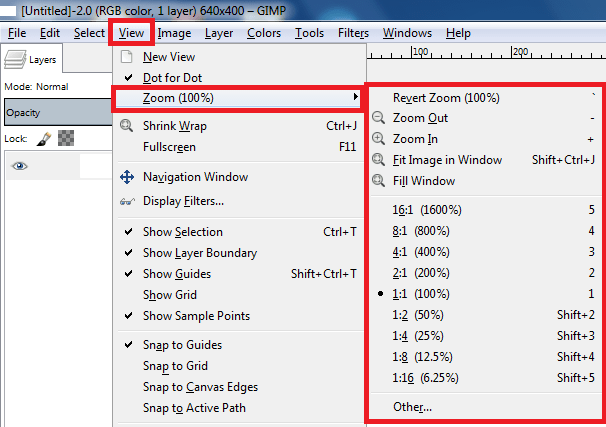The width and height of the screenshot is (606, 427).
Task: Disable Snap to Guides checkmark
Action: pyautogui.click(x=182, y=345)
